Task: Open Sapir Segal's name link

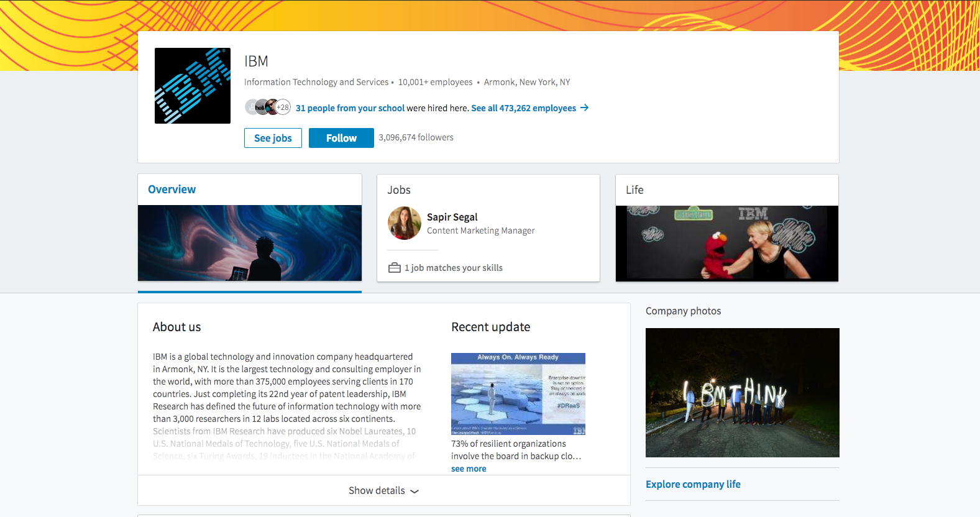Action: tap(452, 217)
